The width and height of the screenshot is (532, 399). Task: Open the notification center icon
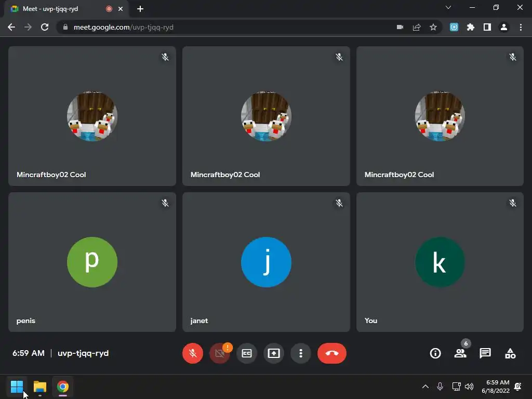pyautogui.click(x=518, y=387)
